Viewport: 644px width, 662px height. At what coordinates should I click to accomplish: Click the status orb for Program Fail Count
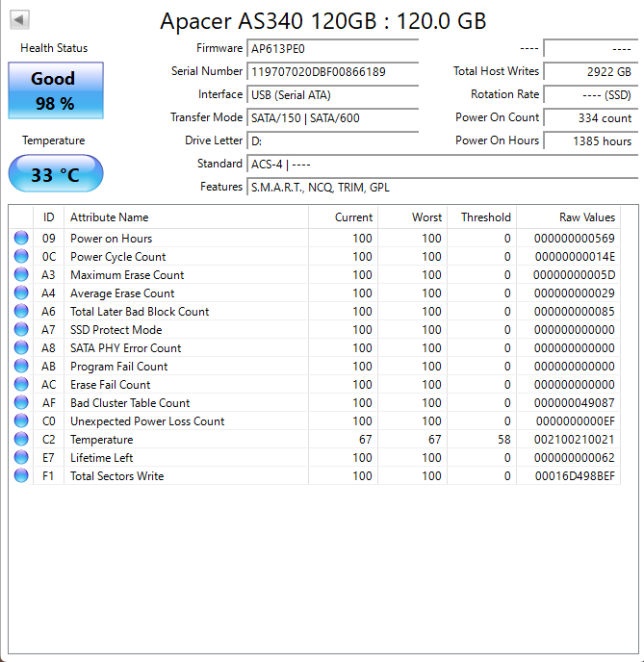[21, 366]
